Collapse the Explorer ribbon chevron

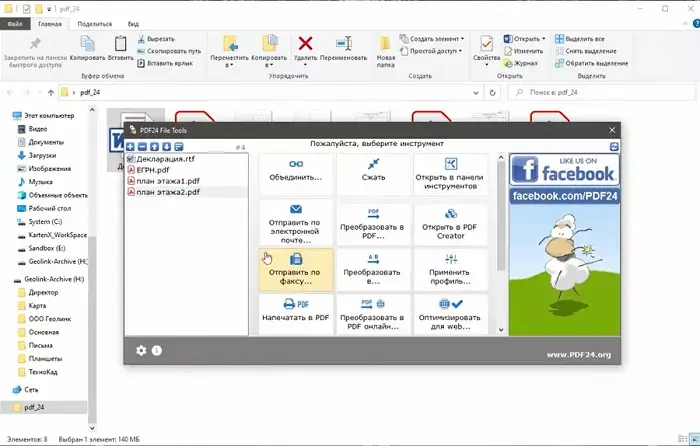tap(685, 23)
